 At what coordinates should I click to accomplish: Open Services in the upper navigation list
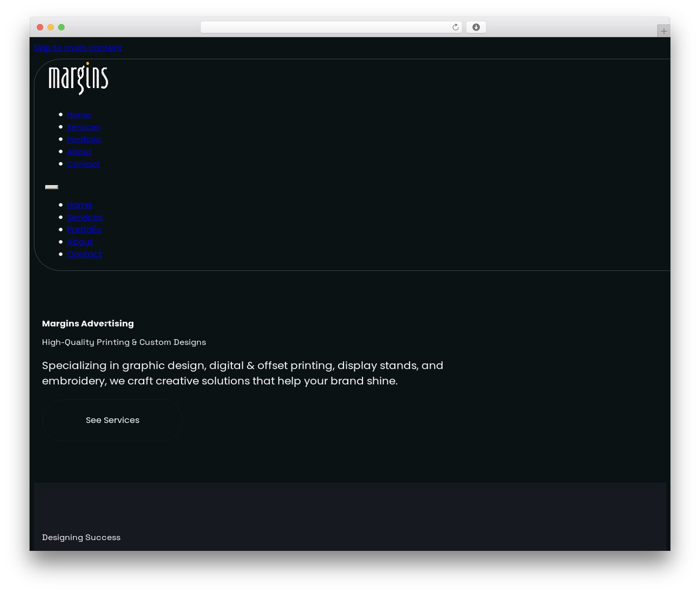click(84, 127)
